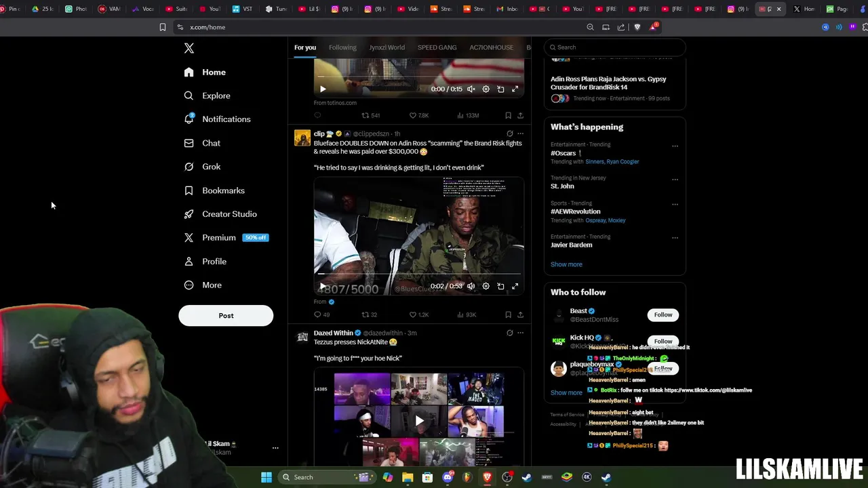Image resolution: width=868 pixels, height=488 pixels.
Task: Open Discord from taskbar
Action: tap(448, 477)
